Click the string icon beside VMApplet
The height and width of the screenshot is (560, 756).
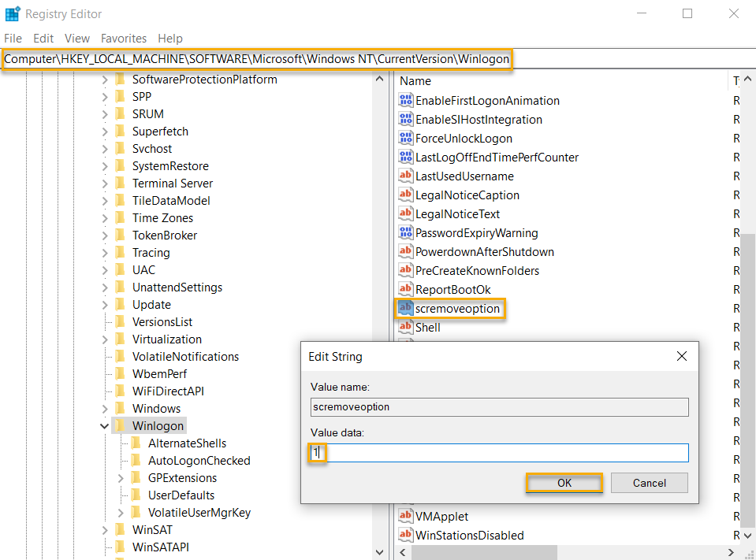pos(405,516)
